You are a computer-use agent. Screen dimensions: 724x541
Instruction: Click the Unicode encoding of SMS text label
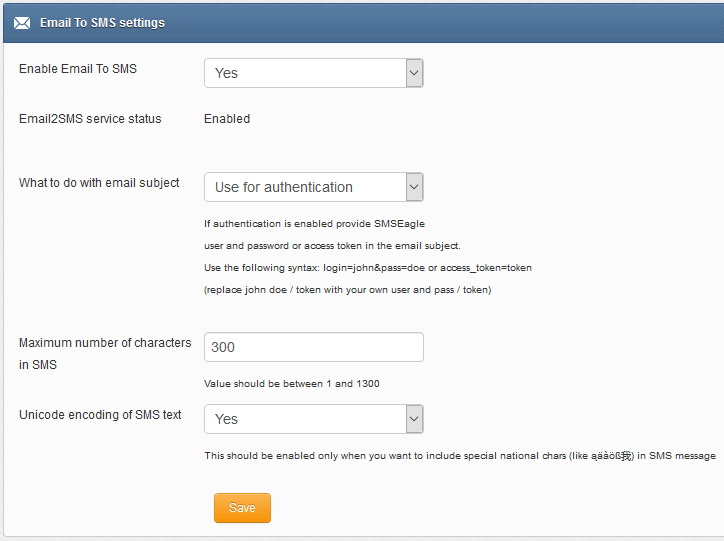[100, 415]
